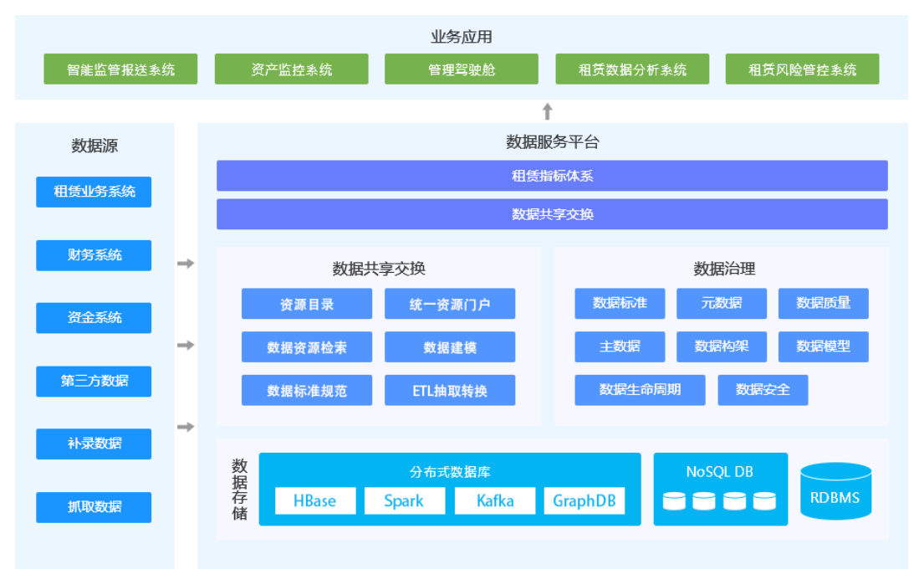Open 智能监管报送系统 application block
Image resolution: width=924 pixels, height=585 pixels.
[120, 69]
